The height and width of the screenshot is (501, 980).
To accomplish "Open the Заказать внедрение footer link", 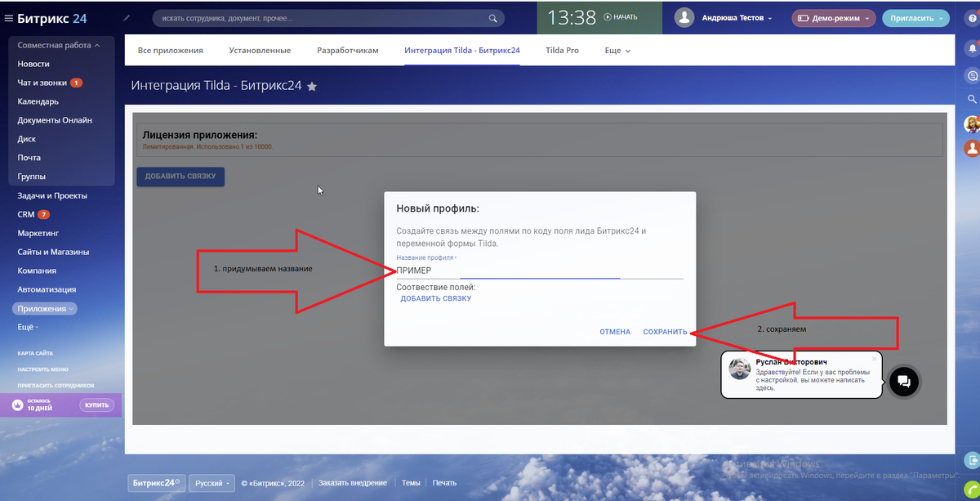I will tap(353, 483).
